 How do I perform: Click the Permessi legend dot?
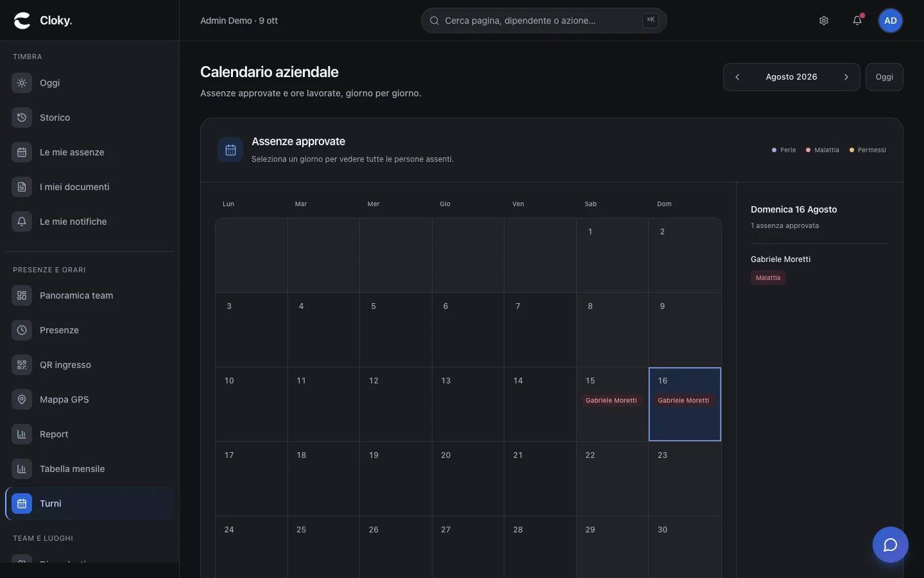tap(851, 150)
